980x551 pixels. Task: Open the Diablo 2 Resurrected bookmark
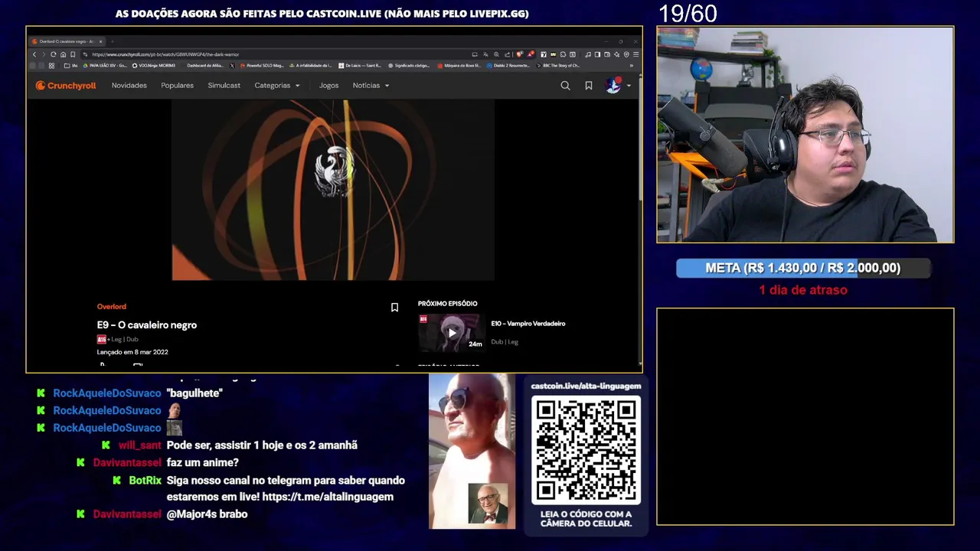click(x=507, y=66)
